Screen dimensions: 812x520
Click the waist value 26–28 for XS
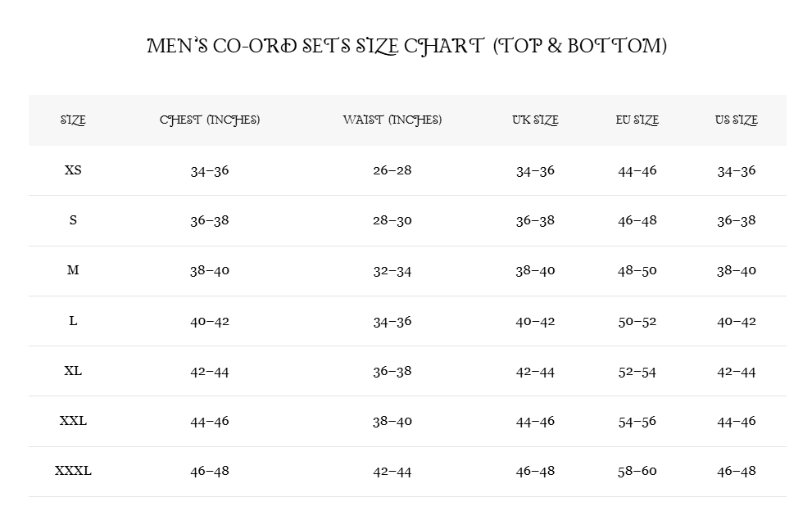point(392,170)
